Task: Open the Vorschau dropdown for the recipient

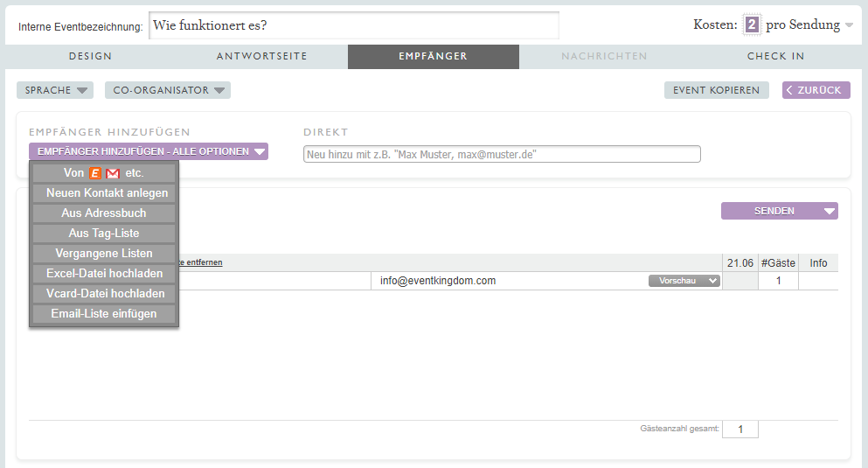Action: 684,281
